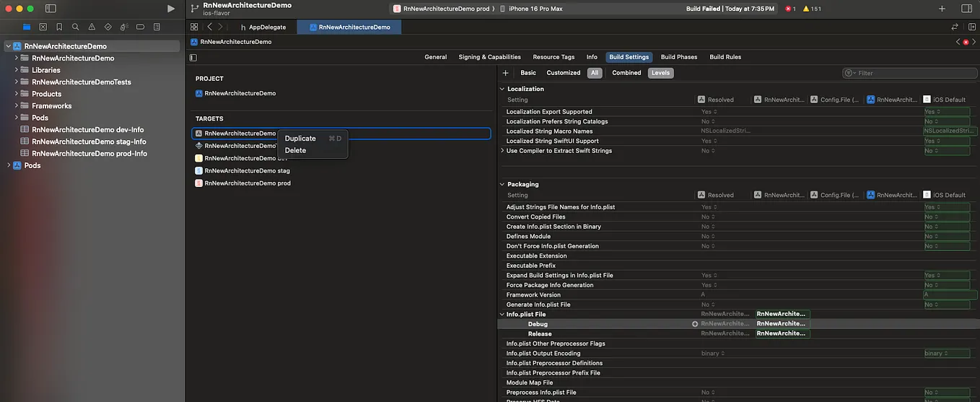Expand the Pods project at bottom
Image resolution: width=980 pixels, height=402 pixels.
point(8,165)
